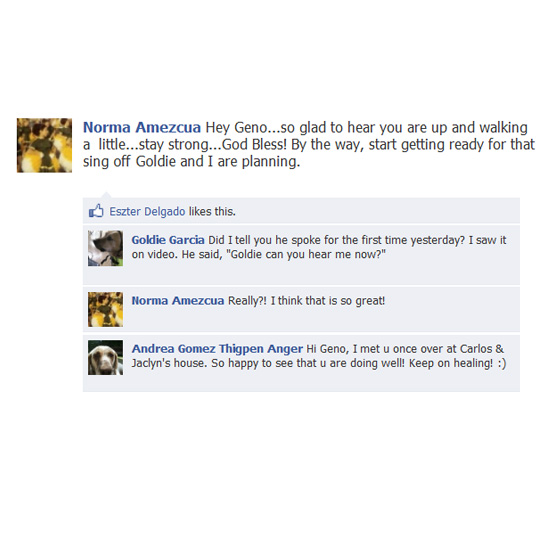Open Norma Amezcua's large profile picture
Image resolution: width=540 pixels, height=540 pixels.
[x=44, y=145]
